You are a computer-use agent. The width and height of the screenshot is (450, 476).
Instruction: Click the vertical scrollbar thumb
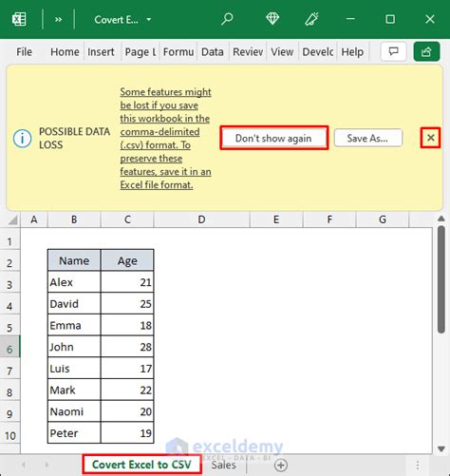point(441,279)
